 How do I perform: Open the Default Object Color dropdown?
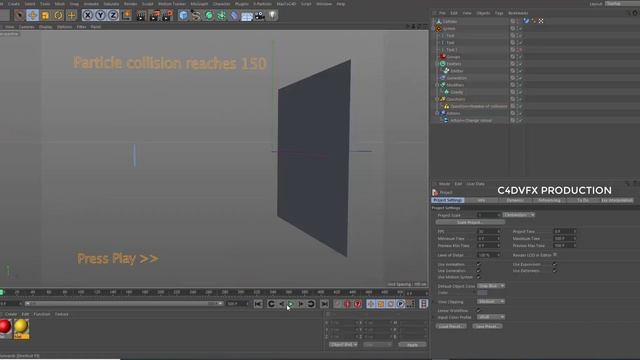pos(491,286)
